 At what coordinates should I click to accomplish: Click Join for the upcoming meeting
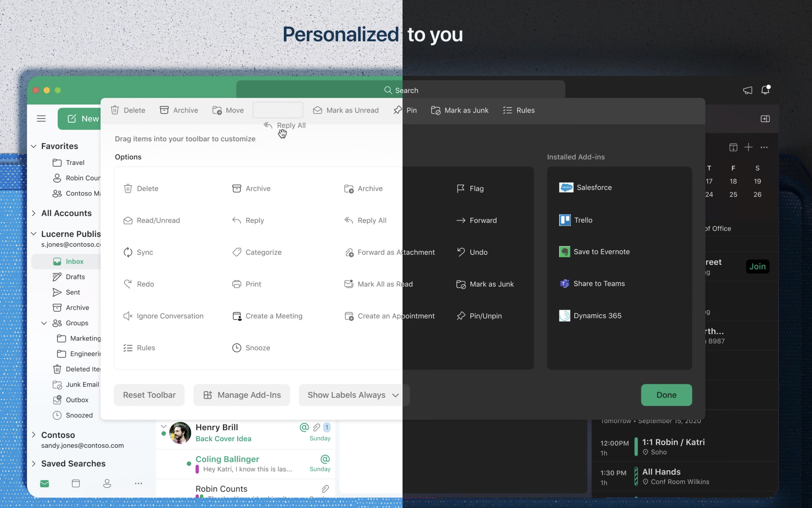tap(758, 266)
